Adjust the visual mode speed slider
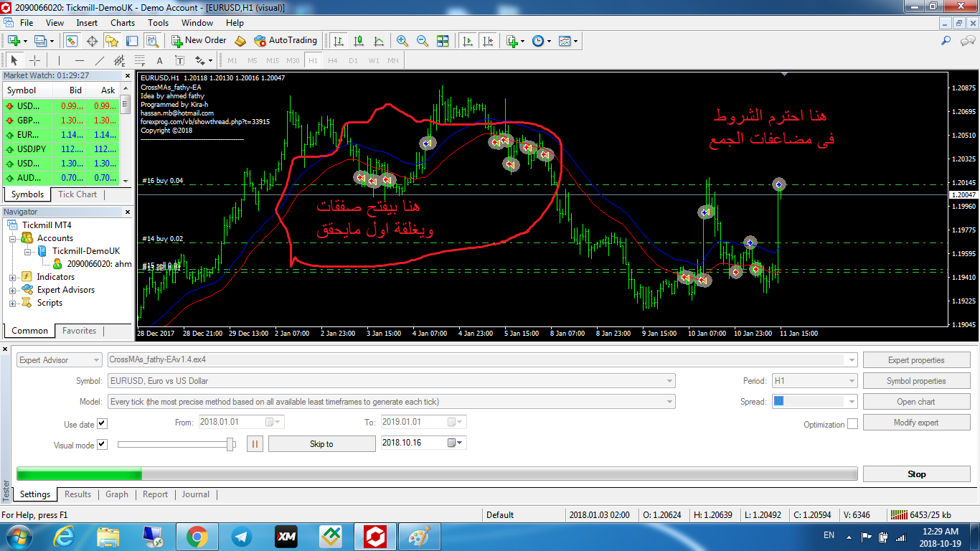The image size is (980, 551). coord(230,444)
